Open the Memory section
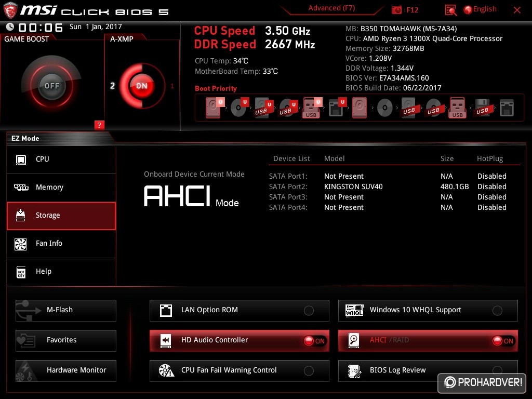532x399 pixels. [61, 187]
